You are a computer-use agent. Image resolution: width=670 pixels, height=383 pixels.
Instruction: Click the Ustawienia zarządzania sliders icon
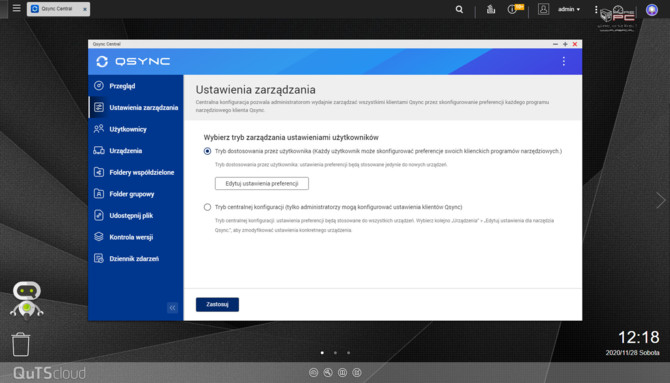tap(99, 107)
